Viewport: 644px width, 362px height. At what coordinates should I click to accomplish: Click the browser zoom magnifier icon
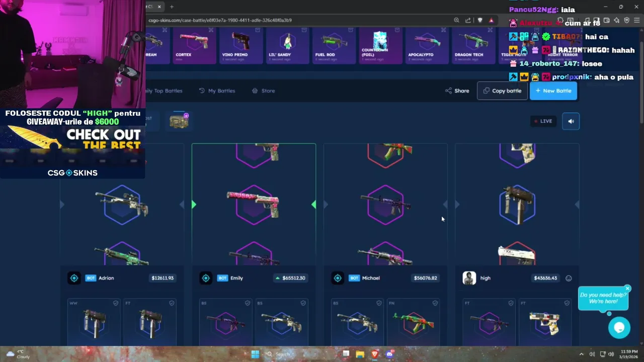(x=456, y=20)
